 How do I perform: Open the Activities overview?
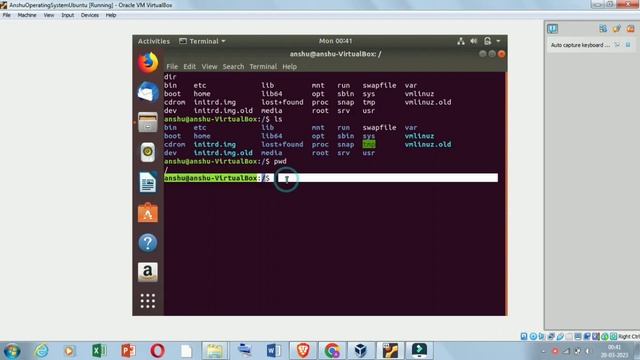[154, 41]
